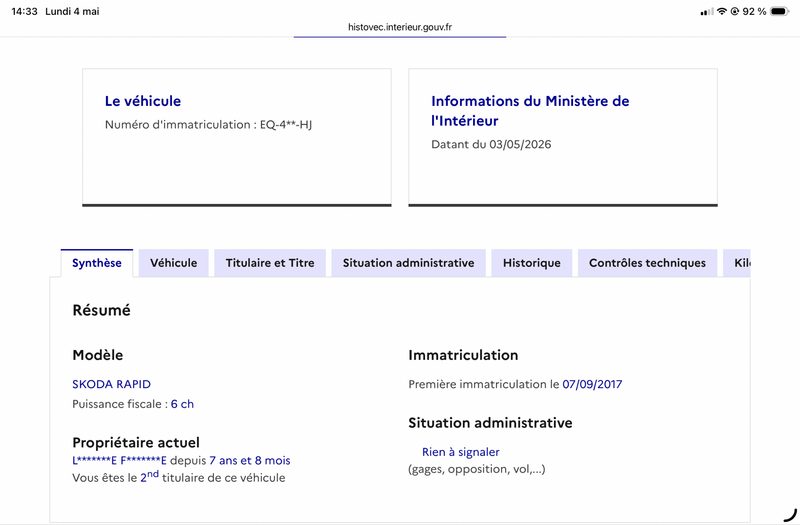The image size is (800, 525).
Task: Select the Situation administrative tab
Action: pos(408,263)
